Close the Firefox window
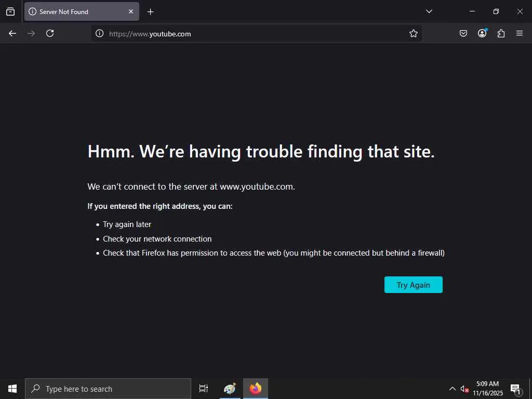Image resolution: width=532 pixels, height=399 pixels. pyautogui.click(x=520, y=11)
